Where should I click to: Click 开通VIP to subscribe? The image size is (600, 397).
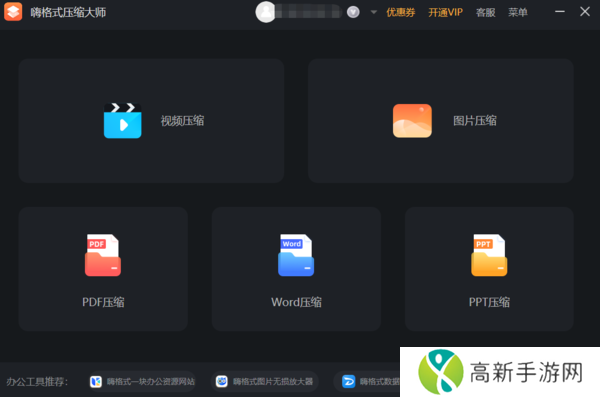pos(445,13)
